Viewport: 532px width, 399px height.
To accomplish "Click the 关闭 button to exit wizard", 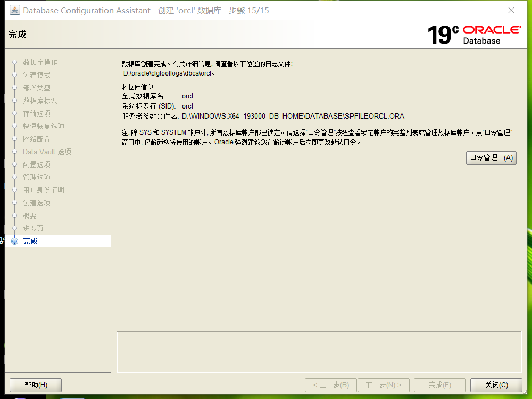I will pos(496,385).
